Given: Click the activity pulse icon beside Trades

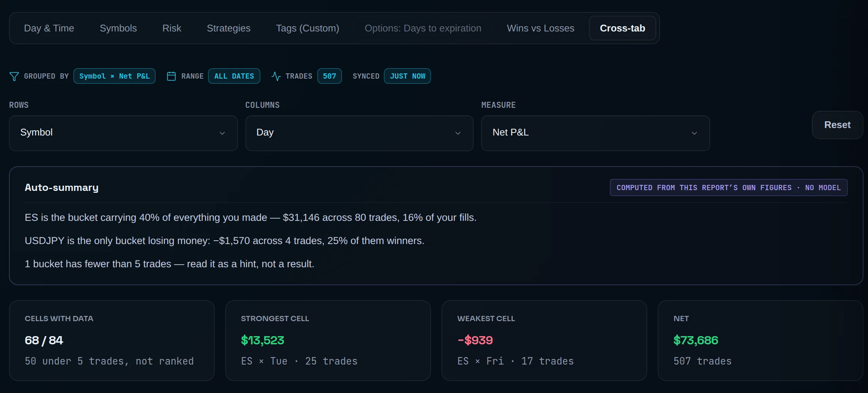Looking at the screenshot, I should coord(276,76).
